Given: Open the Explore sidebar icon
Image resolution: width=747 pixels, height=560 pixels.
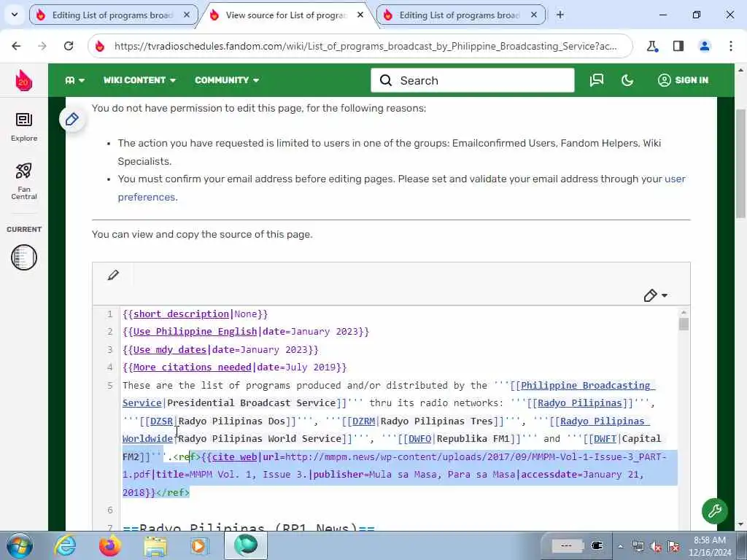Looking at the screenshot, I should tap(24, 127).
